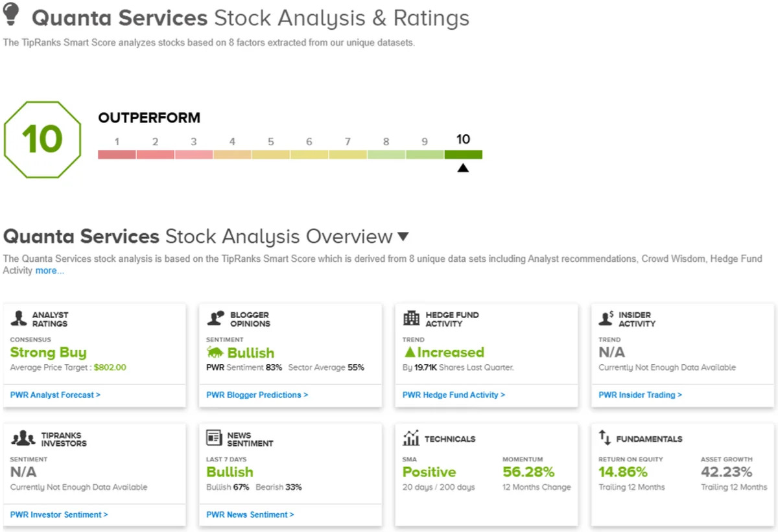
Task: Click the '20 days / 200 days' text
Action: click(439, 487)
